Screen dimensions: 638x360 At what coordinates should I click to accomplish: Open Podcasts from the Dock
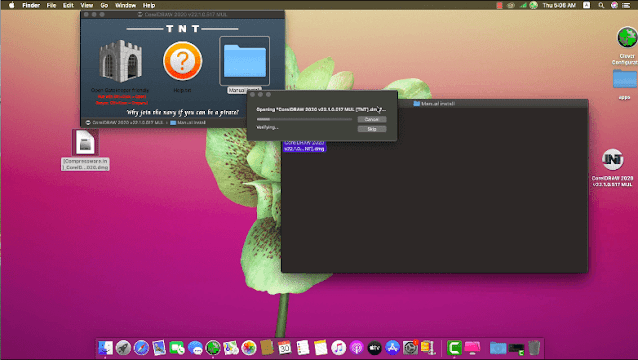pos(356,348)
